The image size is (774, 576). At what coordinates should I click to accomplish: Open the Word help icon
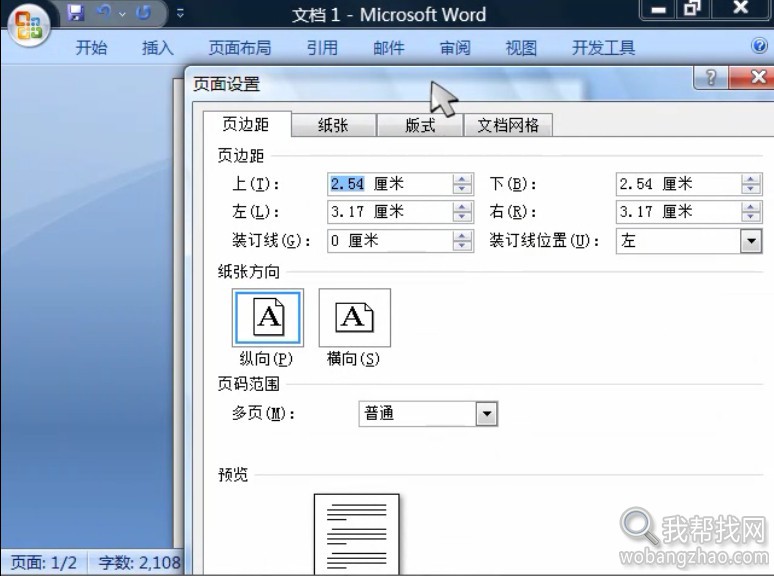[759, 46]
